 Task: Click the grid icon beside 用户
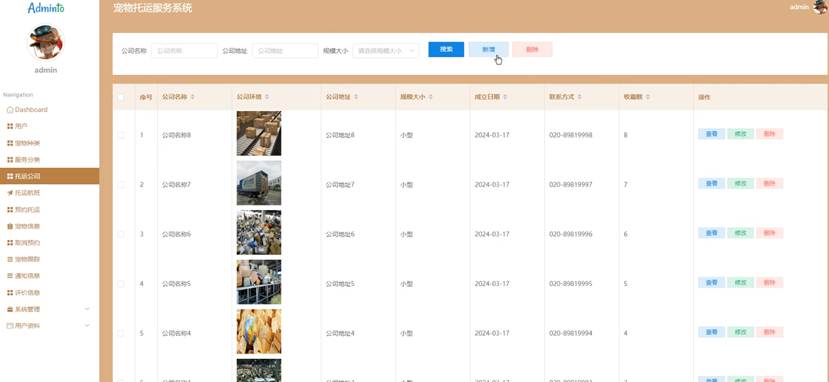[10, 126]
